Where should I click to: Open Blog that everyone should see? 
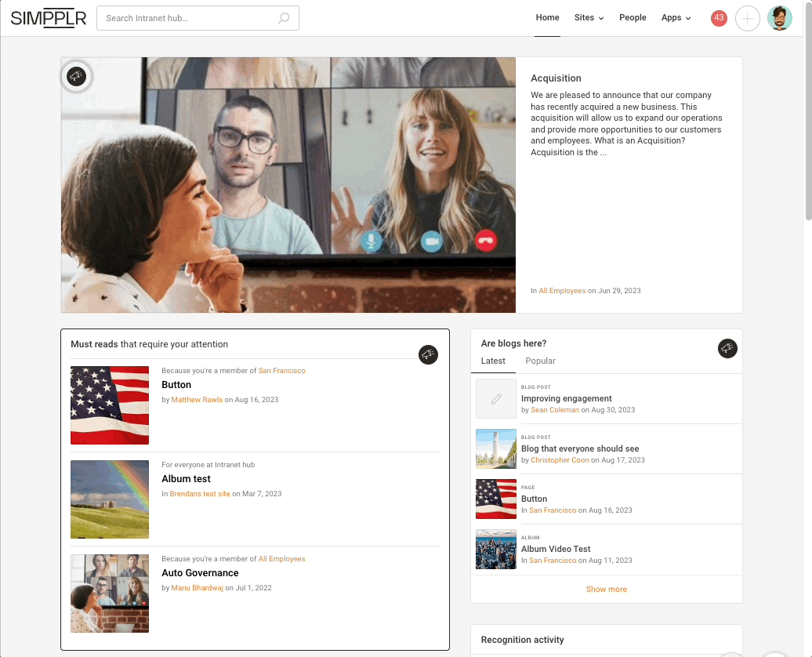point(579,448)
